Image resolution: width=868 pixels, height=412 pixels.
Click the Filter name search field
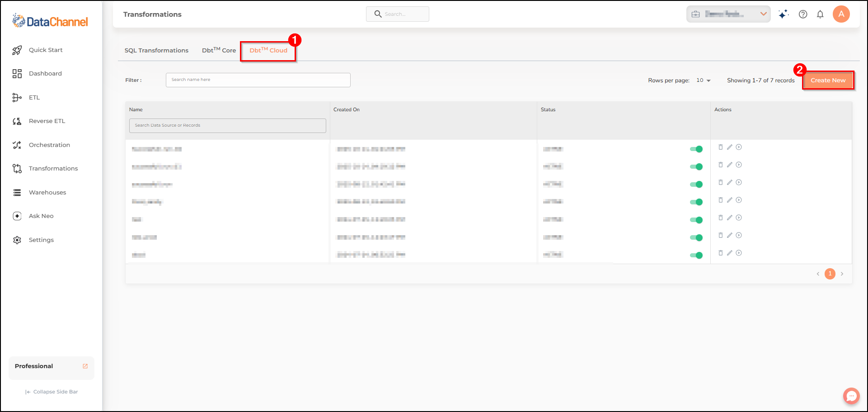pos(258,80)
